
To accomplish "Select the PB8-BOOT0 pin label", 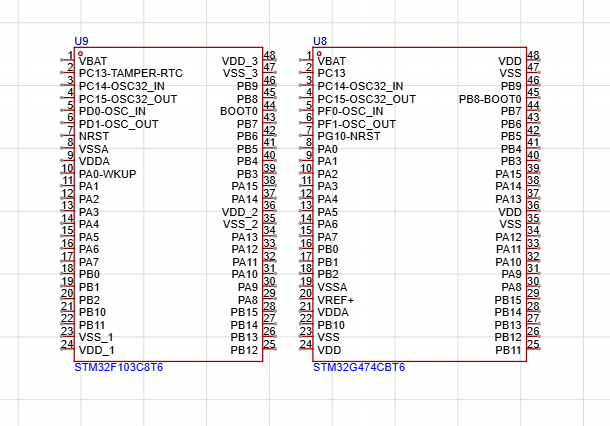I will 490,99.
